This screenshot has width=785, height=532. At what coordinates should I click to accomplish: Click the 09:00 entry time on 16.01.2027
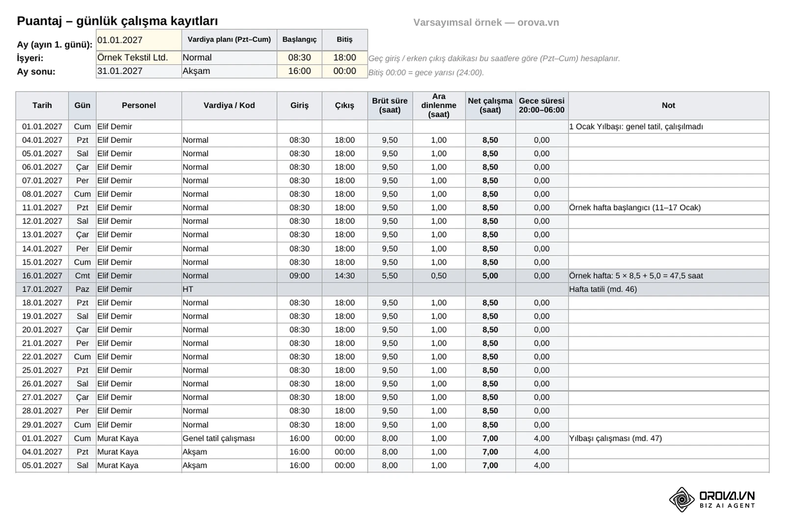pyautogui.click(x=299, y=276)
